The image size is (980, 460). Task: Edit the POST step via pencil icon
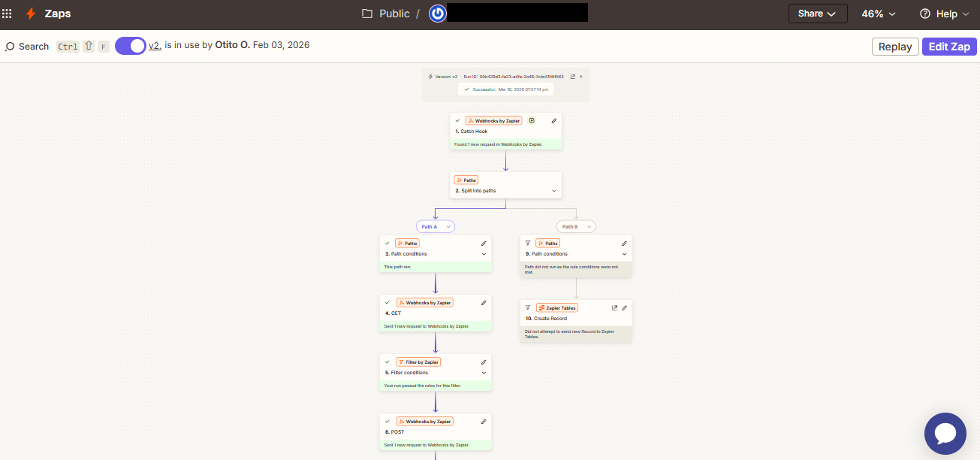tap(484, 422)
